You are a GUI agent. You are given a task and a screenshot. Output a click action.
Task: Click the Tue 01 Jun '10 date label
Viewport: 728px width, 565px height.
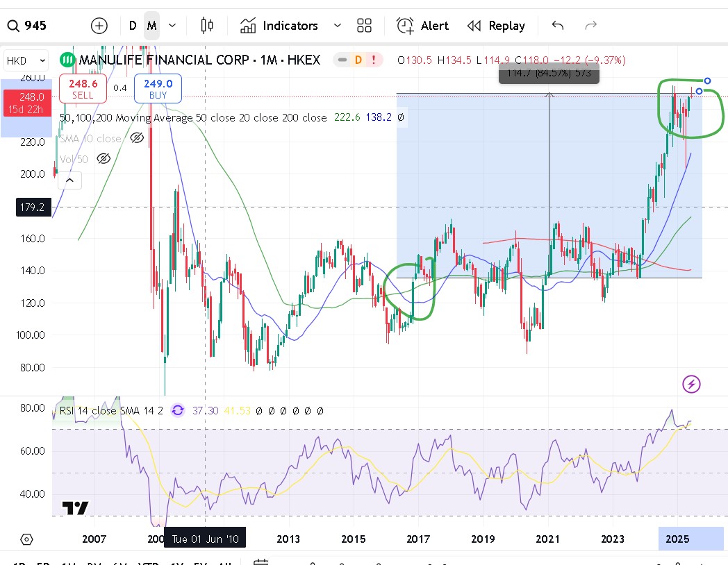click(x=205, y=539)
